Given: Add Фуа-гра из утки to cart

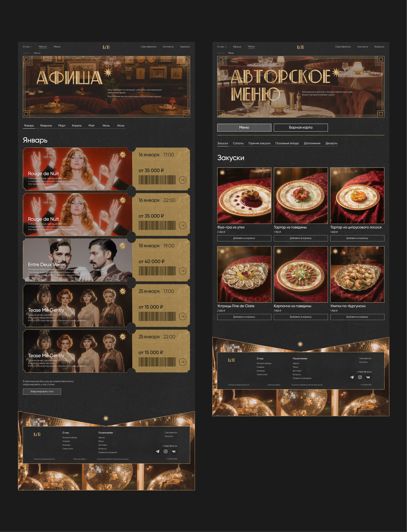Looking at the screenshot, I should 244,238.
